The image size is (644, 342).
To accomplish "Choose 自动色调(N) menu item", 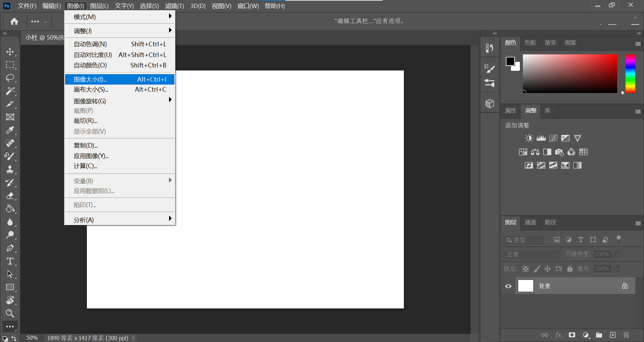I will coord(120,44).
